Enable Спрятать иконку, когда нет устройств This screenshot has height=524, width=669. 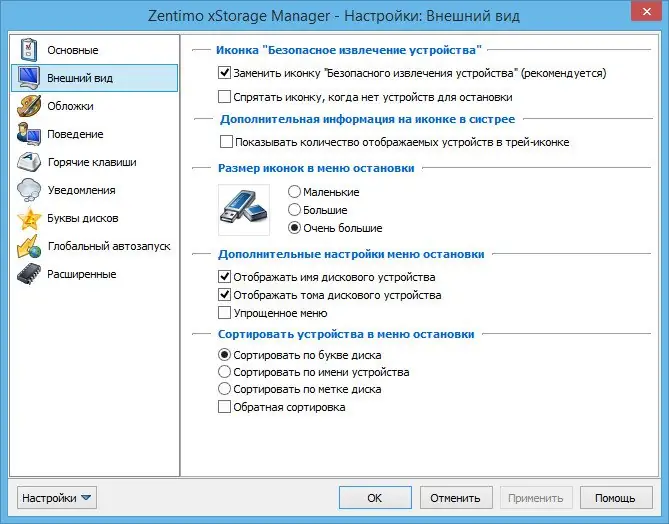(224, 97)
